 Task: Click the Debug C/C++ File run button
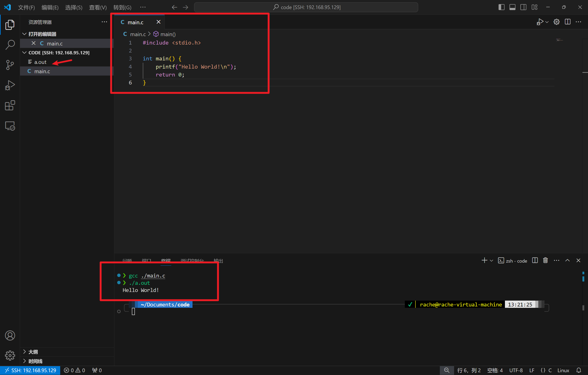(540, 22)
